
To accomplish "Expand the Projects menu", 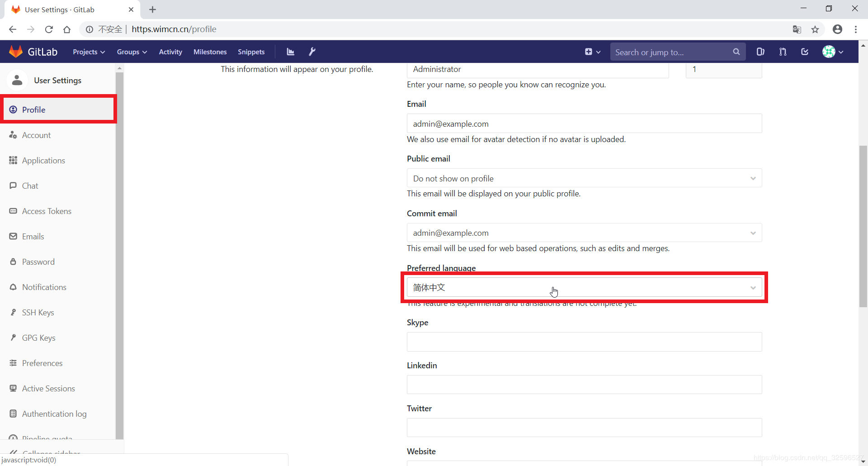I will click(x=89, y=52).
